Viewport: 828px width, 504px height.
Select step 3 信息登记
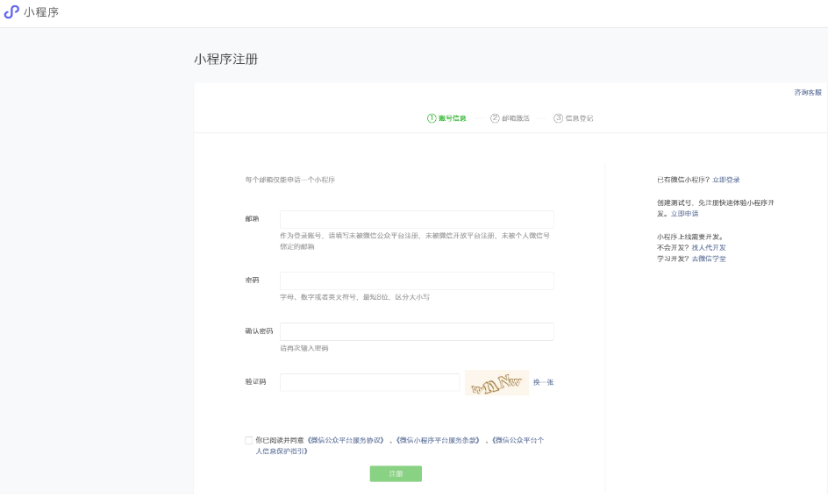[573, 118]
